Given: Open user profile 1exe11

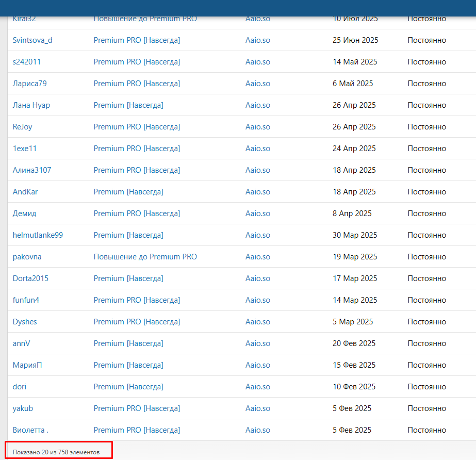Looking at the screenshot, I should pos(25,148).
